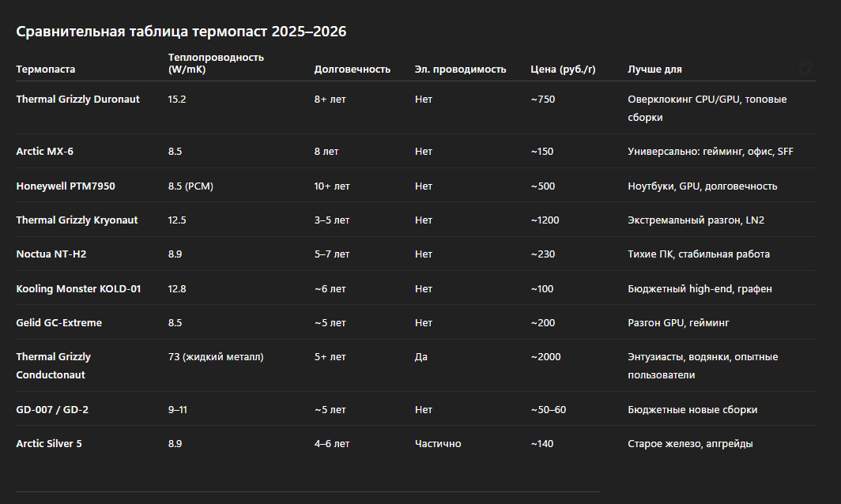Click the "8.9" value in Arctic Silver 5 row
The image size is (841, 504).
point(175,443)
